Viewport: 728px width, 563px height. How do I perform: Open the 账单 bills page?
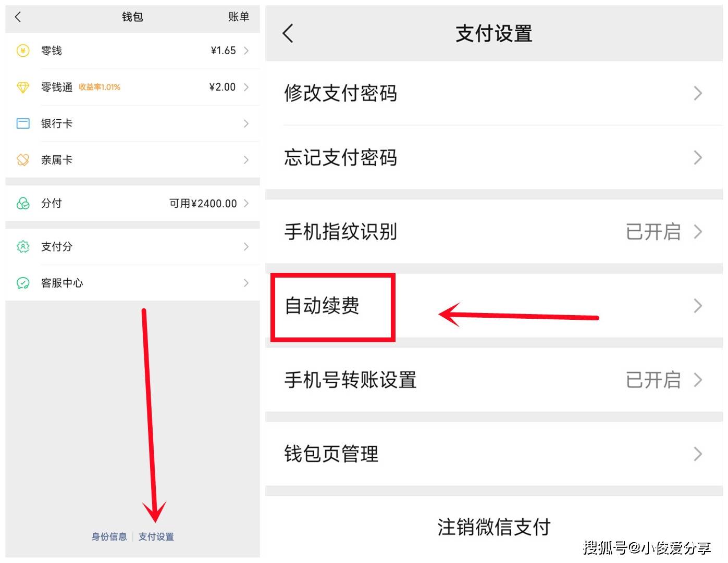(x=239, y=17)
